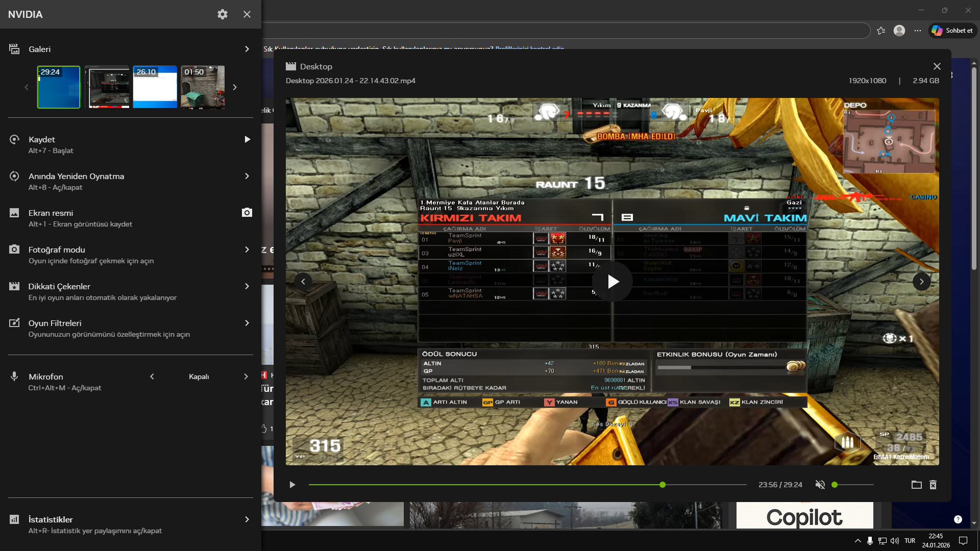
Task: Capture screenshot with the camera button
Action: [247, 212]
